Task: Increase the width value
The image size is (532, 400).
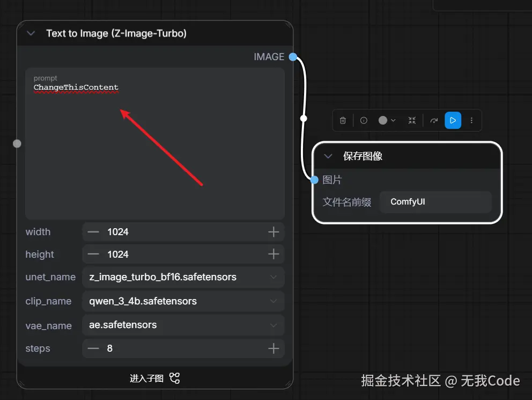Action: tap(274, 232)
